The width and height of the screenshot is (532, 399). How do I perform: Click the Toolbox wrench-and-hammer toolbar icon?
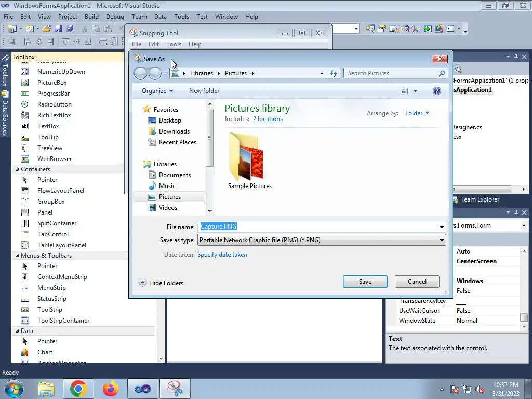tap(416, 29)
